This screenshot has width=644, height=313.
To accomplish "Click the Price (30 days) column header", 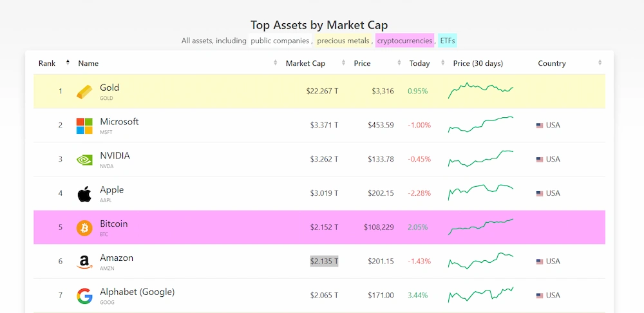I will 478,63.
